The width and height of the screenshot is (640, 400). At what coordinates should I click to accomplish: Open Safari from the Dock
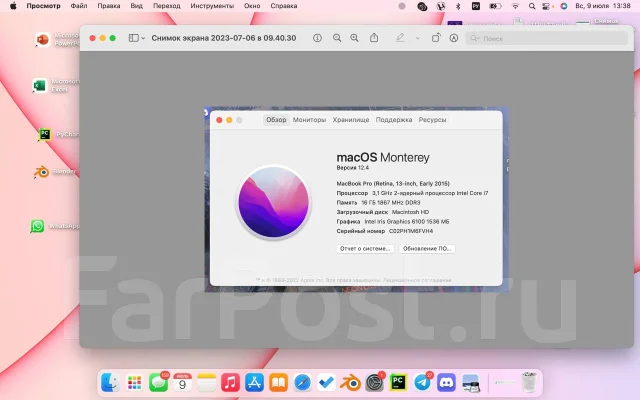point(302,382)
